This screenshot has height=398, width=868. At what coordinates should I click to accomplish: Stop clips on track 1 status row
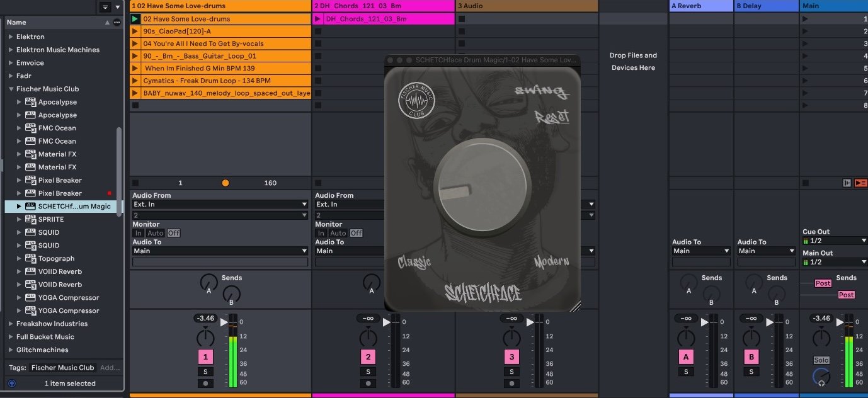pyautogui.click(x=135, y=183)
